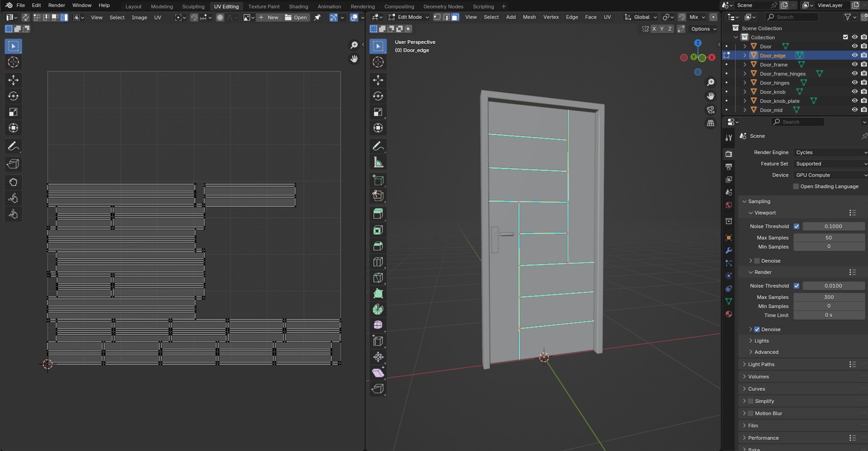Expand the Performance panel

pos(763,438)
